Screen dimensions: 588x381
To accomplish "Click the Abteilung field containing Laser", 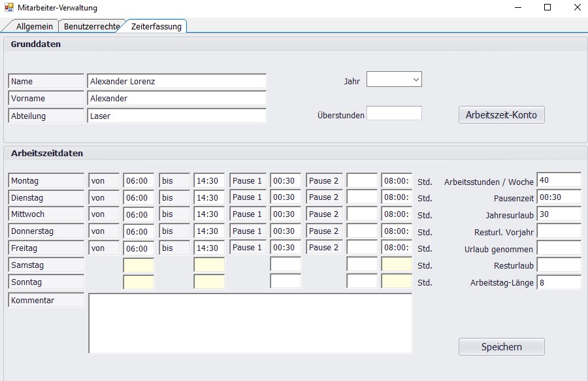I will (176, 116).
